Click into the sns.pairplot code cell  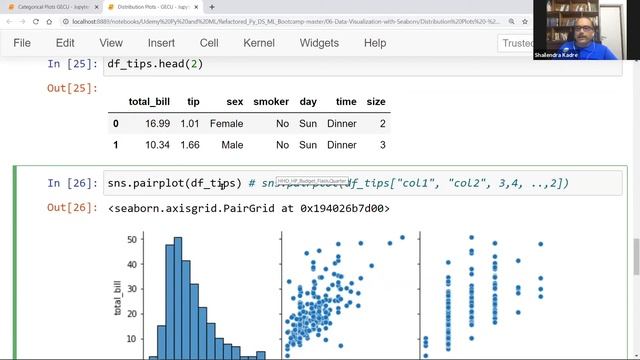click(x=362, y=183)
